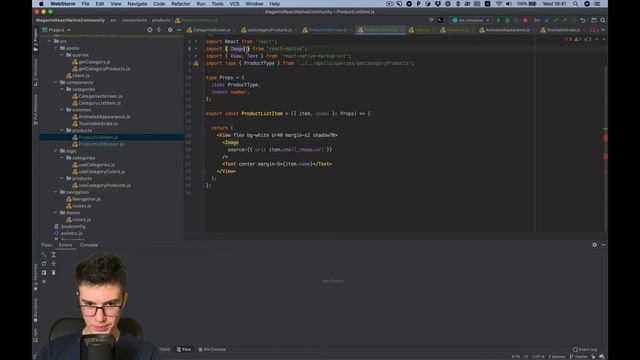Viewport: 640px width, 360px height.
Task: Collapse the src folder
Action: [x=50, y=41]
